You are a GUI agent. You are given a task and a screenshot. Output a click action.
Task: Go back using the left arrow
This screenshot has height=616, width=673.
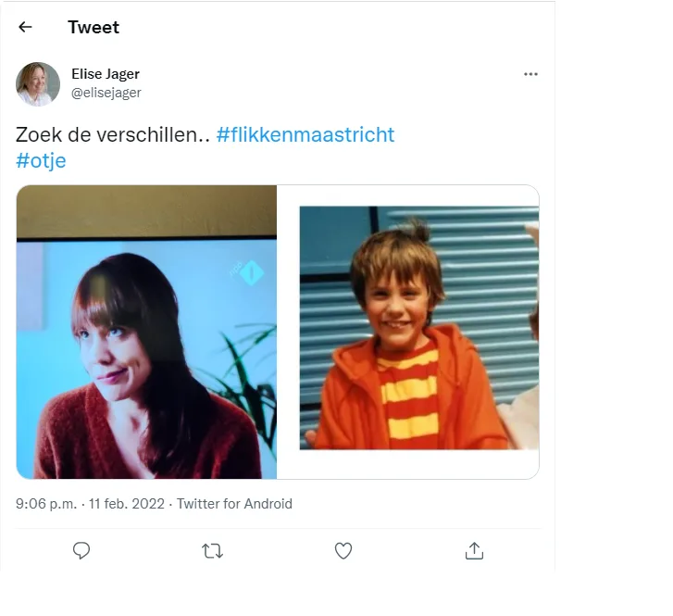pos(25,27)
